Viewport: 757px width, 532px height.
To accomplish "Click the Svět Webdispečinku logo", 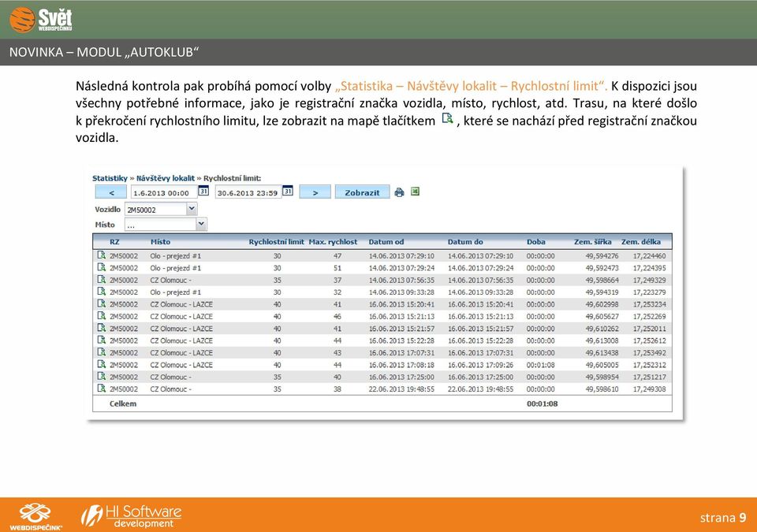I will [41, 20].
